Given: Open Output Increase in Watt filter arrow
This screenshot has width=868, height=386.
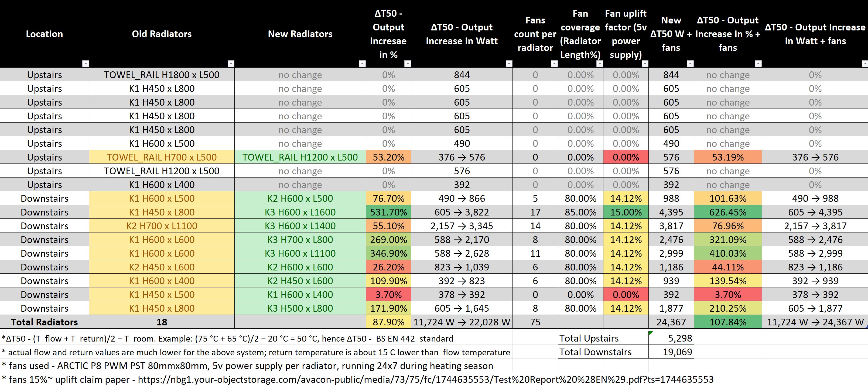Looking at the screenshot, I should [x=509, y=64].
